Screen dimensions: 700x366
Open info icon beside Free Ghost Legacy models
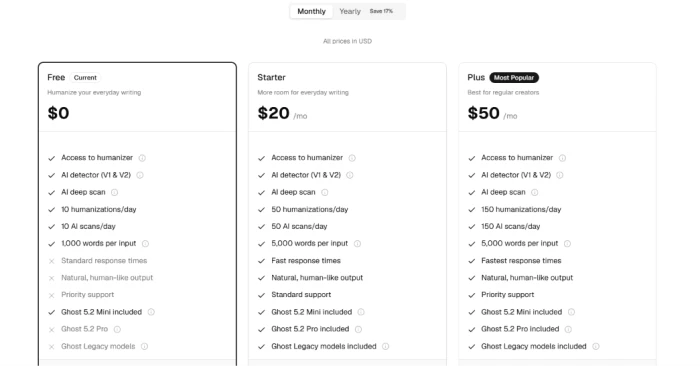pyautogui.click(x=144, y=346)
